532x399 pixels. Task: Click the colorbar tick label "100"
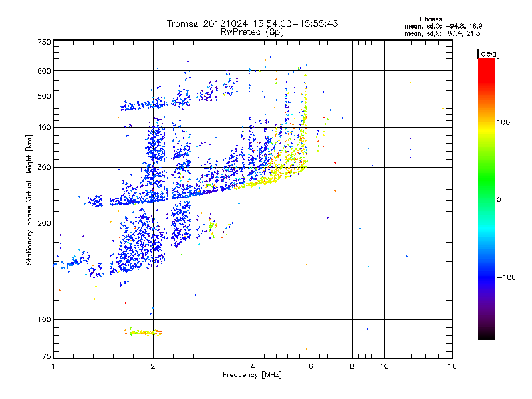click(503, 122)
